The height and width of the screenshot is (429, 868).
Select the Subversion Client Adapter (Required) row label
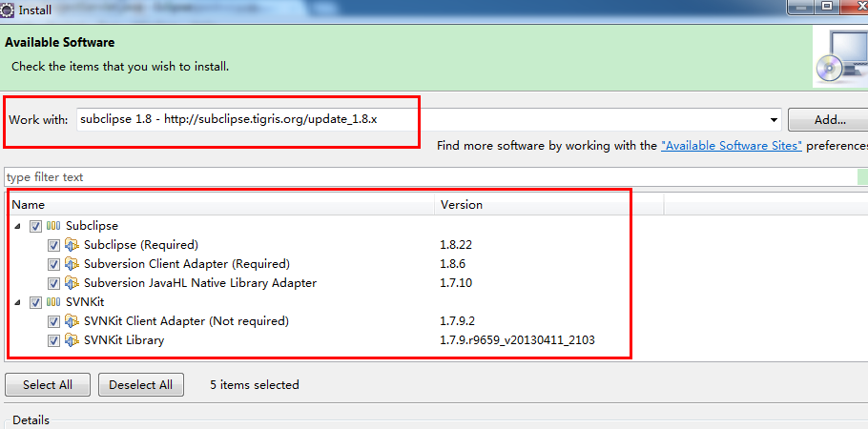(x=187, y=263)
